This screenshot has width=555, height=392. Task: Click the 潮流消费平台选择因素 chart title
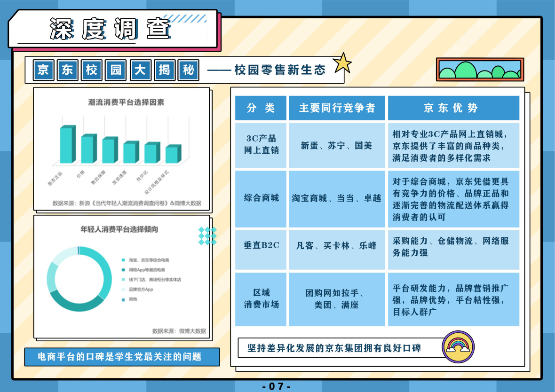click(126, 102)
